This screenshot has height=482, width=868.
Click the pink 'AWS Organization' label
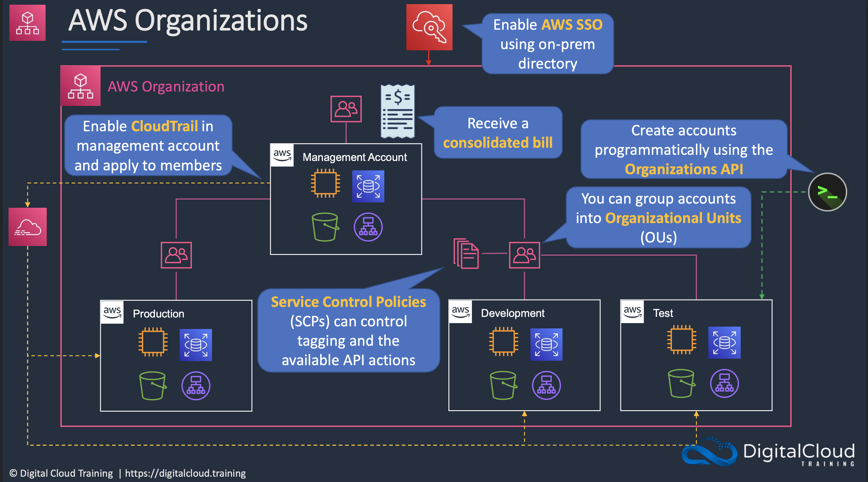[x=166, y=87]
